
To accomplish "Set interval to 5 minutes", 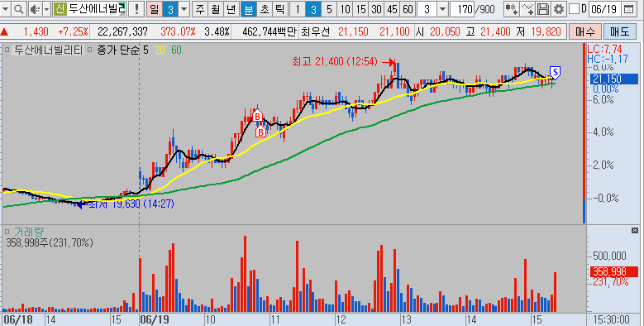I will pyautogui.click(x=329, y=9).
